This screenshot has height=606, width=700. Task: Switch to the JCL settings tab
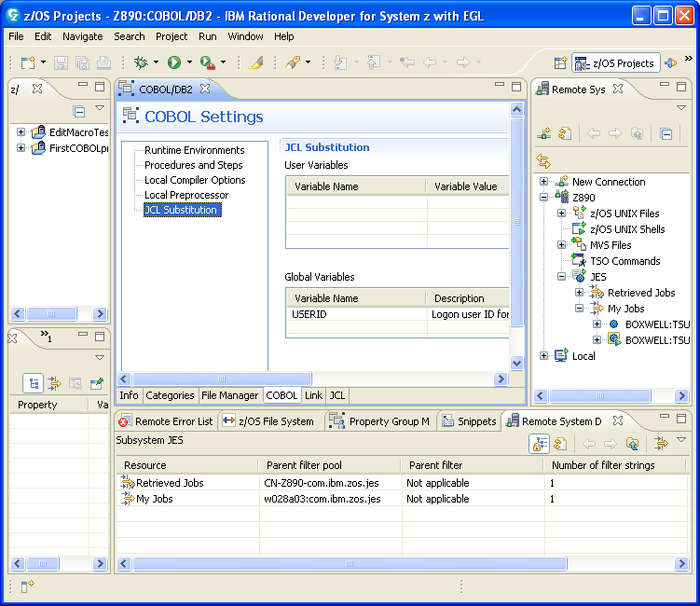coord(337,395)
